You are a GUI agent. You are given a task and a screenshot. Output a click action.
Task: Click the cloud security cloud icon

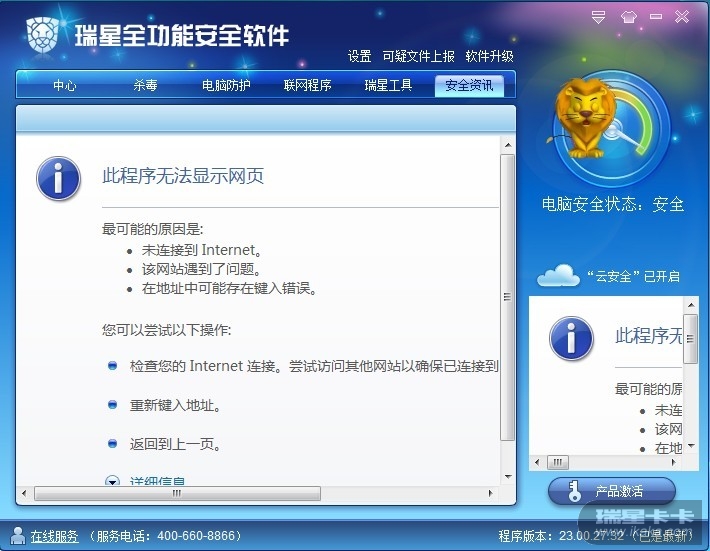pos(558,275)
